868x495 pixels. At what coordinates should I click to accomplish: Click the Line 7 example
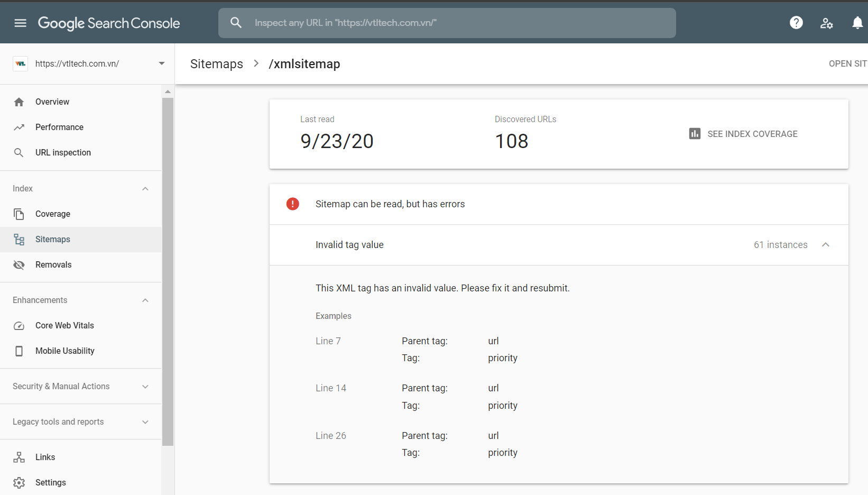(x=328, y=341)
